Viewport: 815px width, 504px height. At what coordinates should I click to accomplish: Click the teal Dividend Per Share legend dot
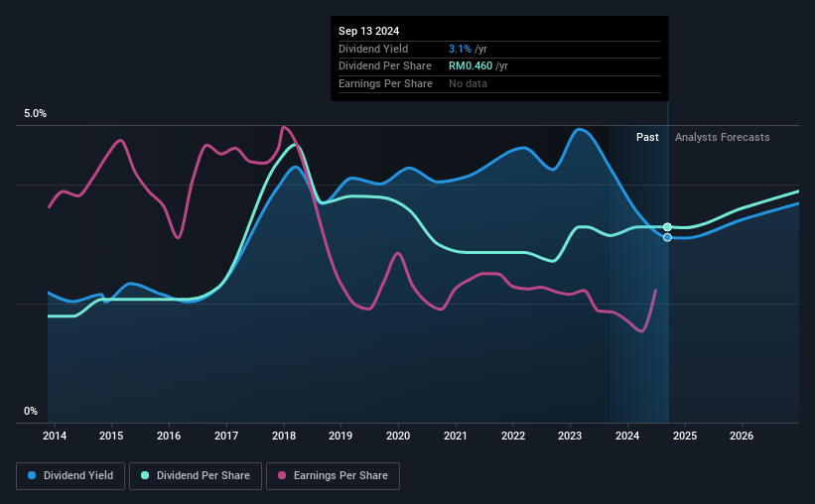click(x=145, y=475)
